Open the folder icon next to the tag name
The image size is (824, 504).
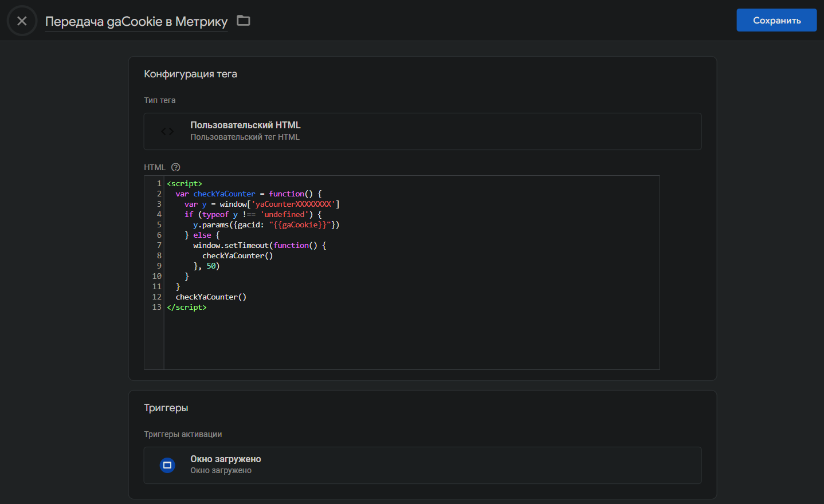coord(244,21)
